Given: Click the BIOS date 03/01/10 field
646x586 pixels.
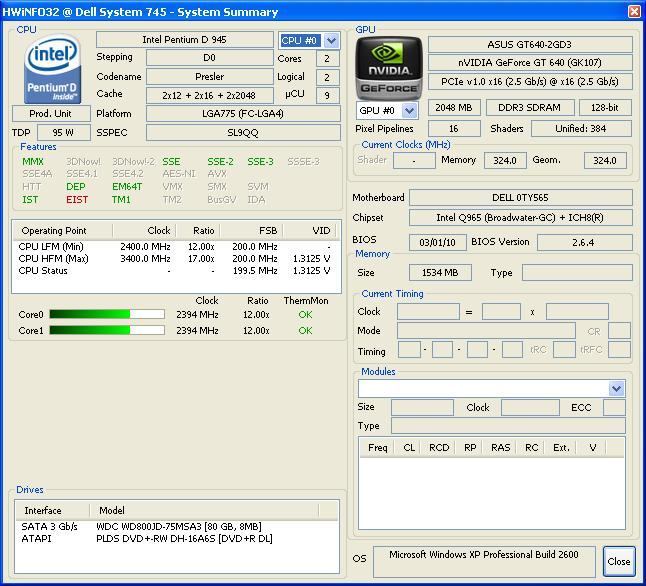Looking at the screenshot, I should point(438,242).
